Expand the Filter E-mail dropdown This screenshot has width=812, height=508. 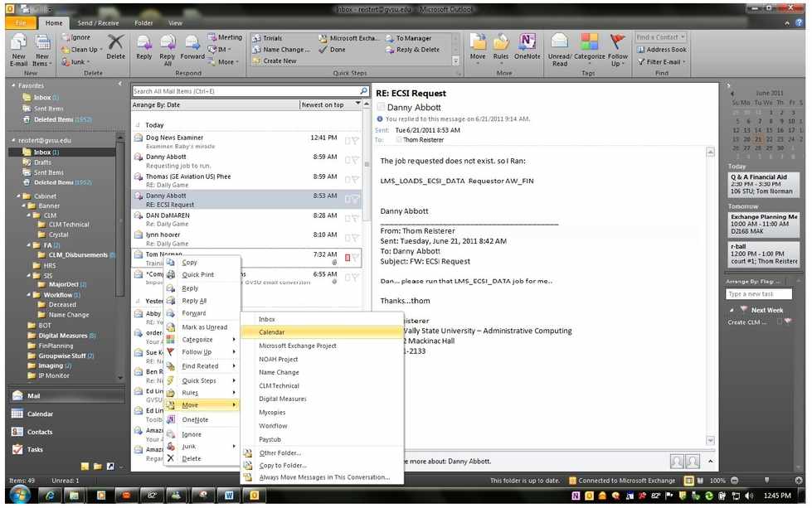click(x=664, y=61)
